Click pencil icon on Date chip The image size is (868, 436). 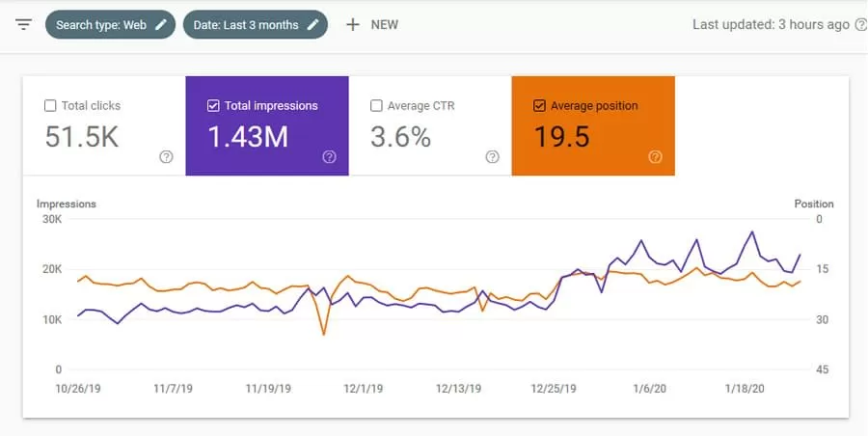(x=312, y=25)
